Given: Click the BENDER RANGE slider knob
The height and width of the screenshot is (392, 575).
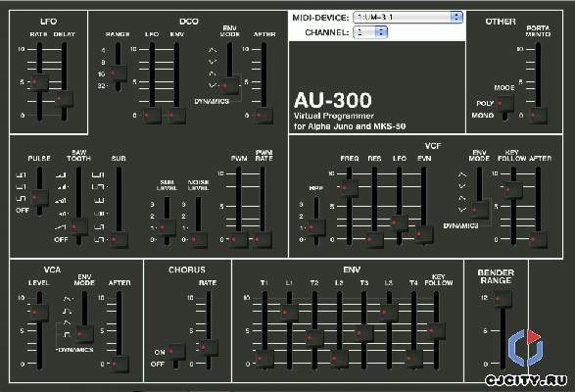Looking at the screenshot, I should (x=503, y=299).
